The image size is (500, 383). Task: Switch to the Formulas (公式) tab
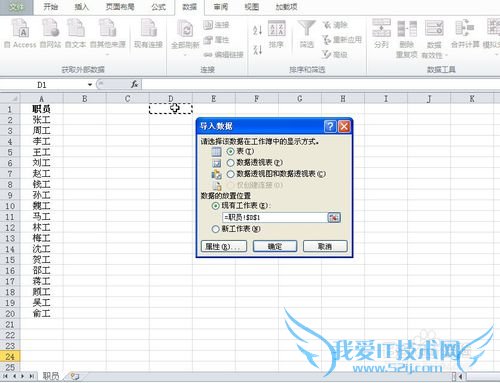158,7
